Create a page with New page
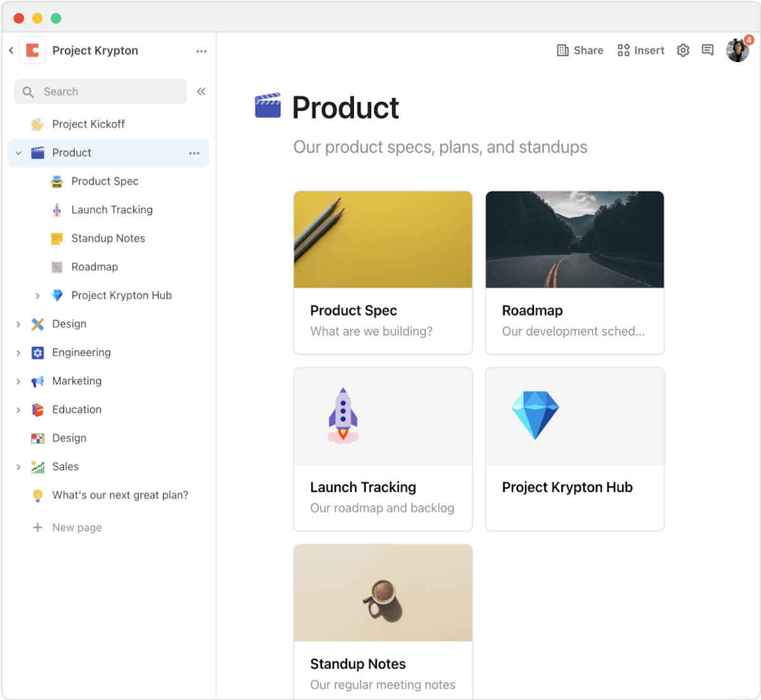 click(x=76, y=527)
